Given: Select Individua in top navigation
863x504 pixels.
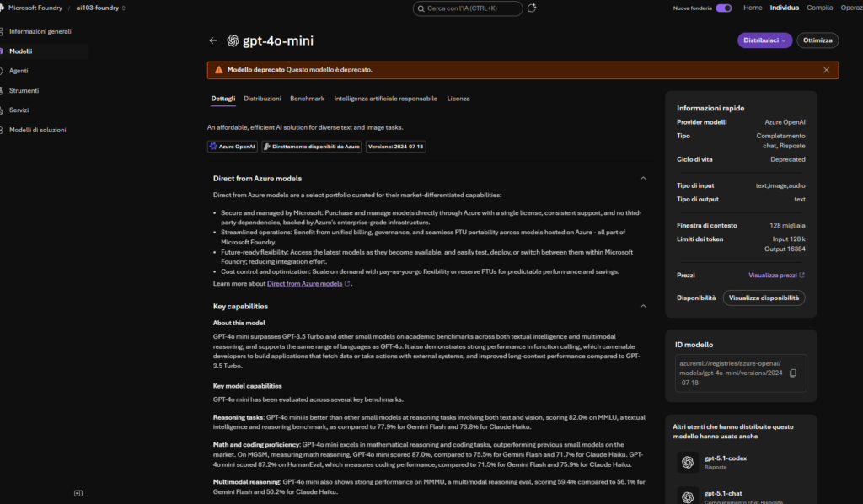Looking at the screenshot, I should point(784,8).
